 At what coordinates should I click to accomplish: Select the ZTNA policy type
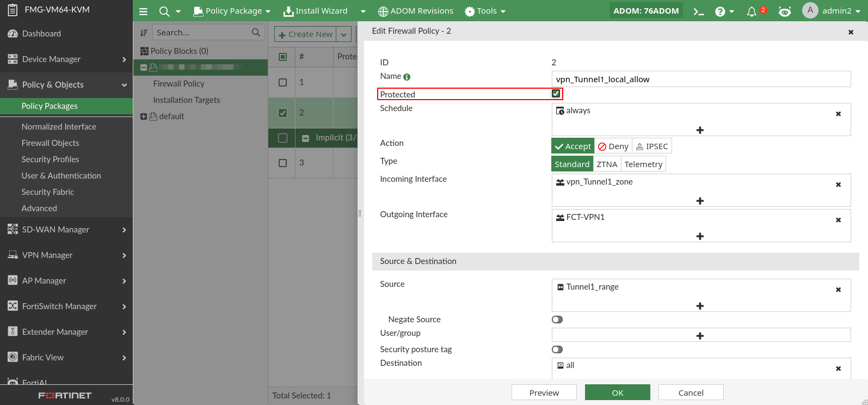[607, 164]
